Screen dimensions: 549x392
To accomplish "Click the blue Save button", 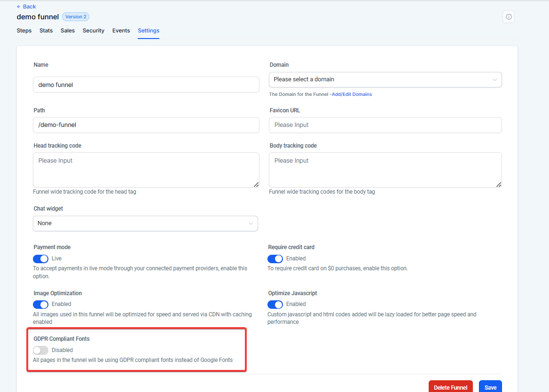I will (490, 387).
